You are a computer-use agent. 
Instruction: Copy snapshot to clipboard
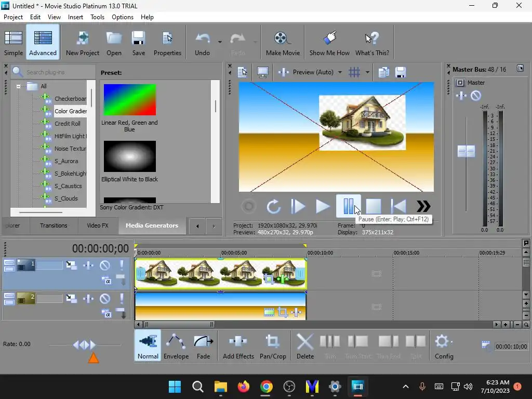[x=384, y=72]
